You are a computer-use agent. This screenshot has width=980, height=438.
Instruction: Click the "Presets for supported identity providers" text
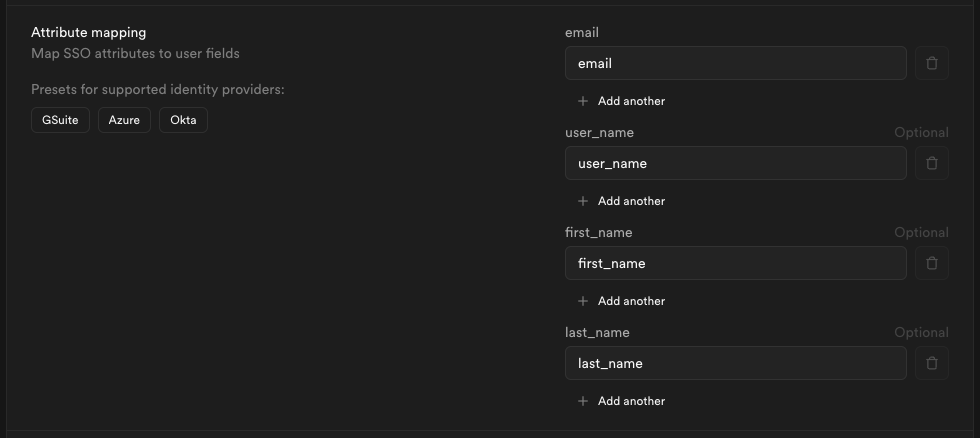click(x=158, y=90)
